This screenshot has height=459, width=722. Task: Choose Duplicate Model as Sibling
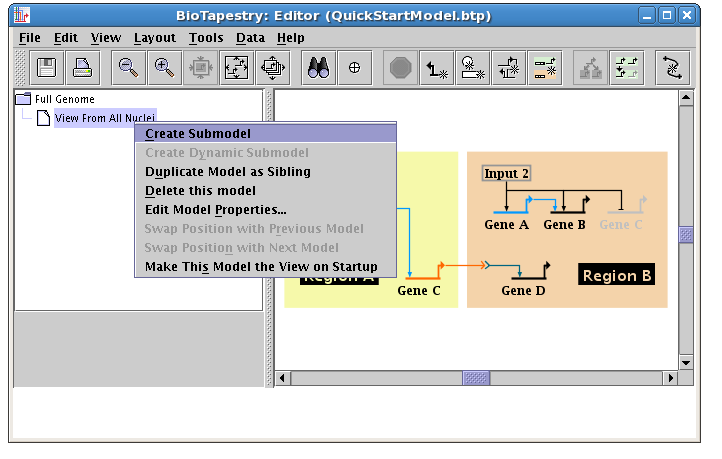coord(227,172)
